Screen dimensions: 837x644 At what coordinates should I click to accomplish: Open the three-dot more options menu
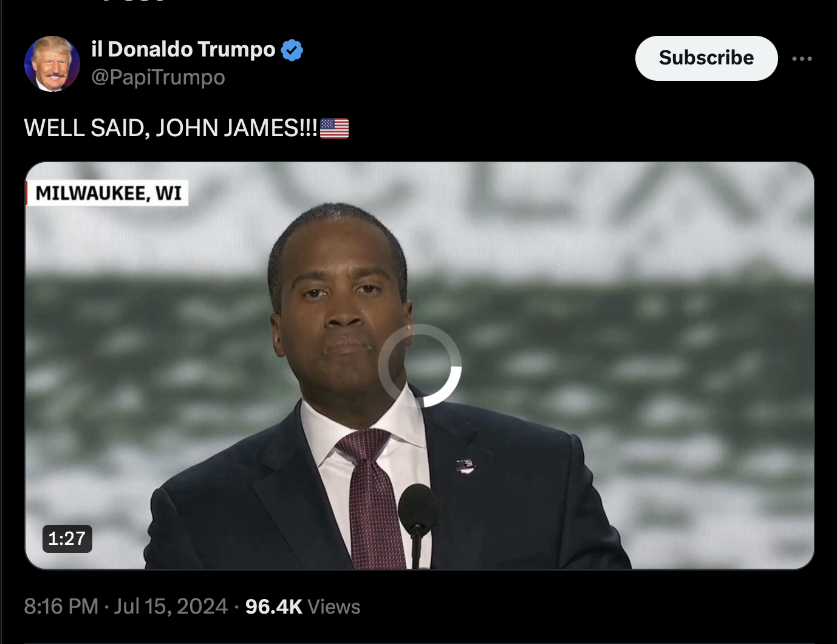point(802,58)
